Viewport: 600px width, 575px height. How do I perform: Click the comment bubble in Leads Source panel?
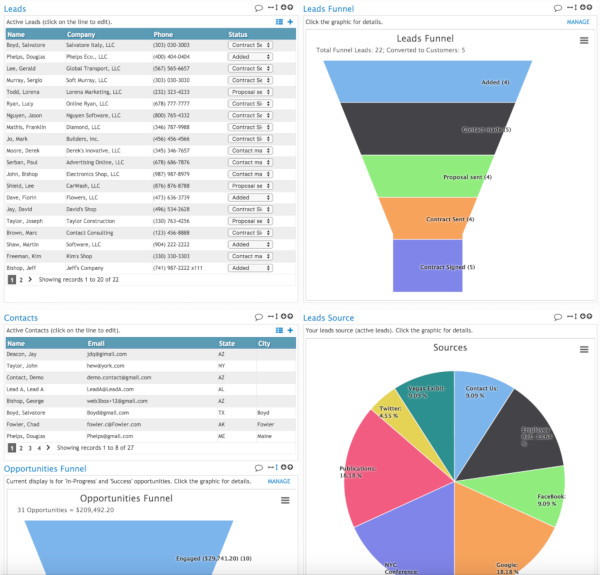pyautogui.click(x=556, y=317)
